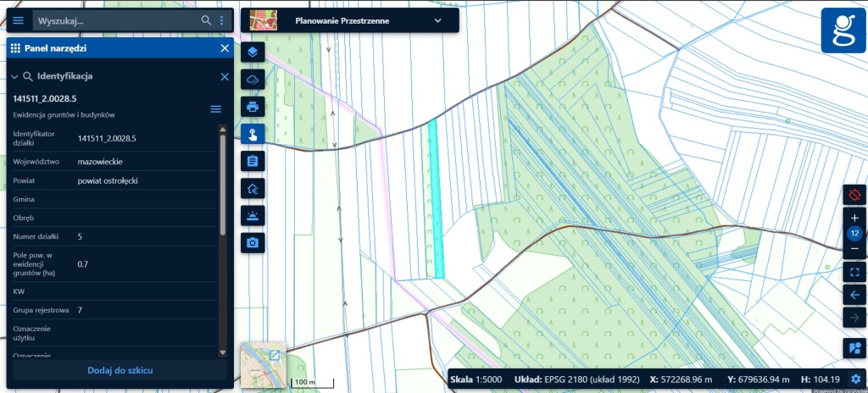The width and height of the screenshot is (868, 393).
Task: Open search options three-dot menu
Action: tap(222, 20)
